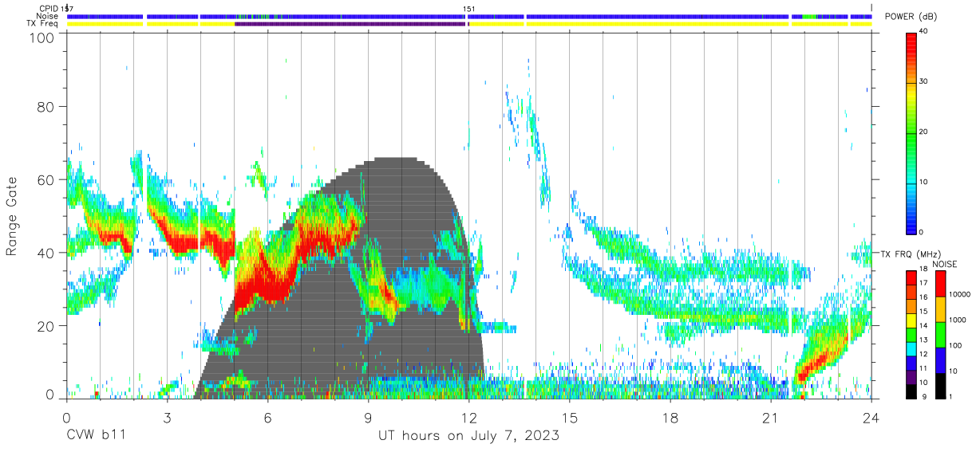Click the "24" tick on the UT hours axis
The image size is (980, 452).
pyautogui.click(x=871, y=419)
